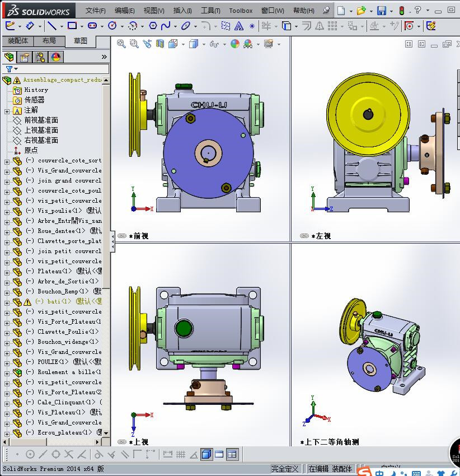Viewport: 460px width, 476px height.
Task: Expand the FeatureManager tabs chevron
Action: (x=104, y=57)
